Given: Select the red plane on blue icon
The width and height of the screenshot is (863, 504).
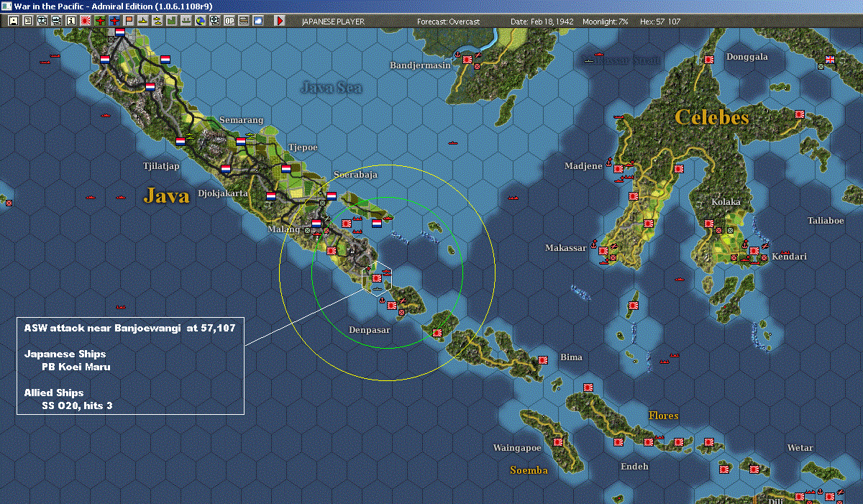Looking at the screenshot, I should pos(114,21).
